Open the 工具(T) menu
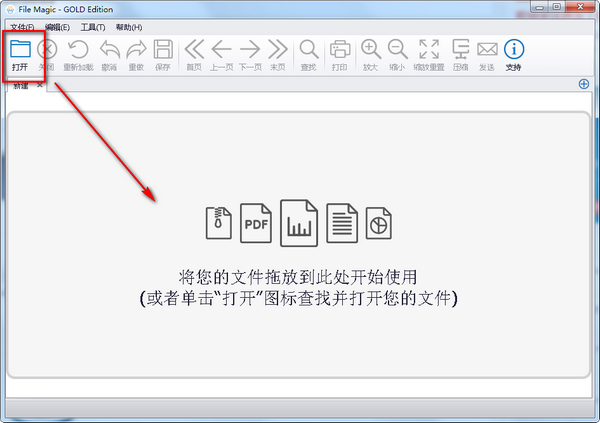This screenshot has height=423, width=600. [x=93, y=27]
